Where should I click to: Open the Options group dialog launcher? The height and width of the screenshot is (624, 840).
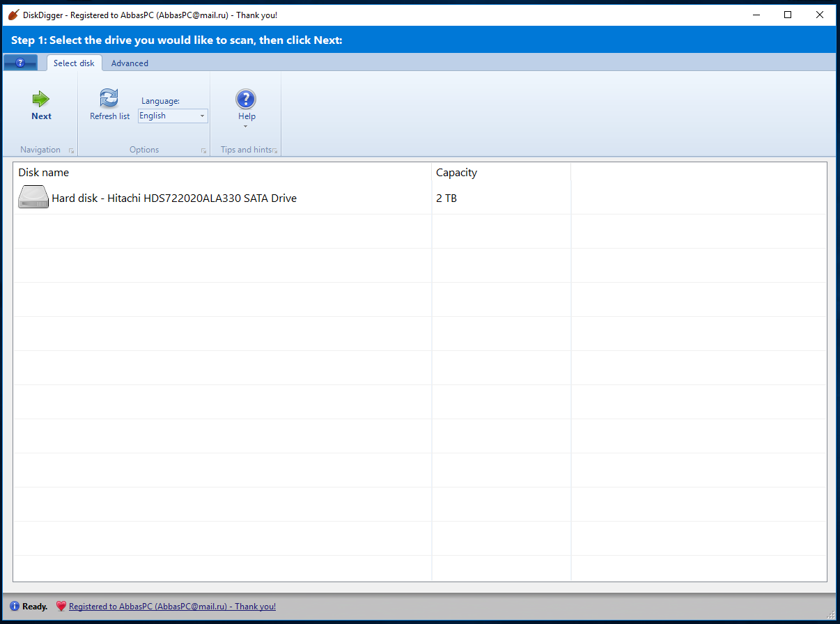click(203, 150)
